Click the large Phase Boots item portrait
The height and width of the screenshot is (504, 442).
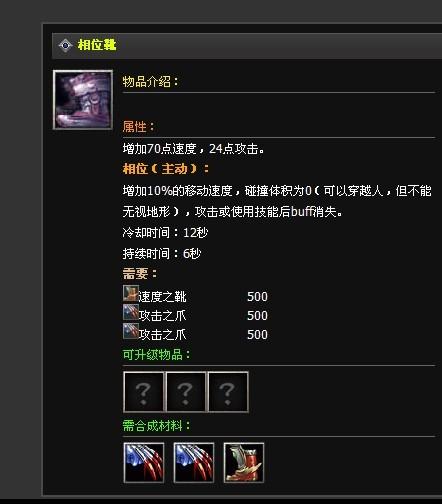(x=83, y=100)
